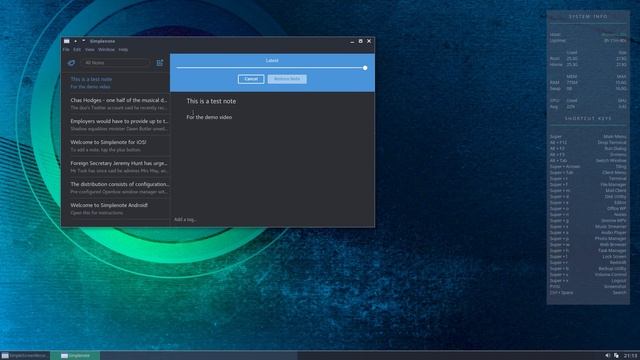Open the View menu
This screenshot has height=360, width=640.
[x=89, y=49]
